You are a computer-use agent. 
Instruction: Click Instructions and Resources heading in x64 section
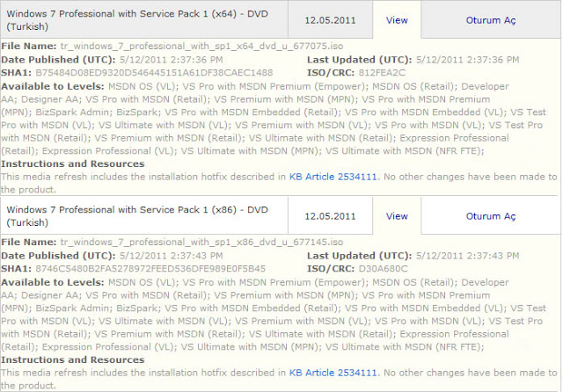tap(73, 163)
